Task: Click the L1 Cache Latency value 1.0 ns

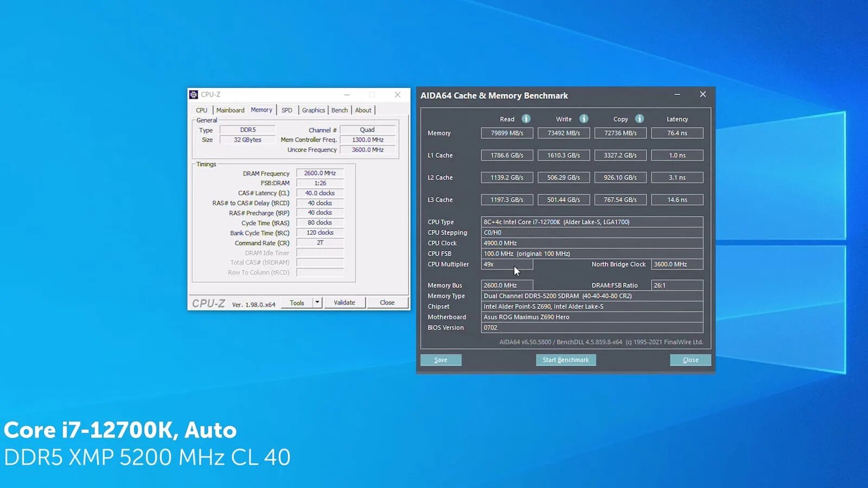Action: point(677,155)
